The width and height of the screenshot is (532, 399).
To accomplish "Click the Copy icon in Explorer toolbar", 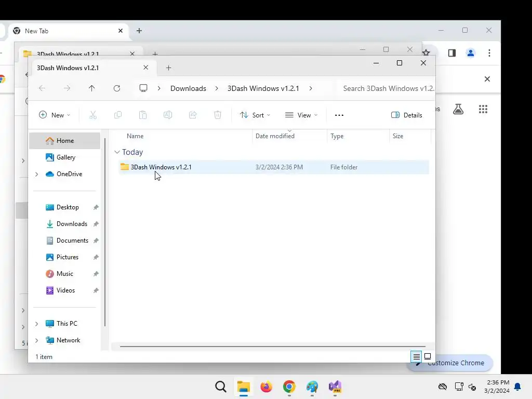I will (x=118, y=115).
